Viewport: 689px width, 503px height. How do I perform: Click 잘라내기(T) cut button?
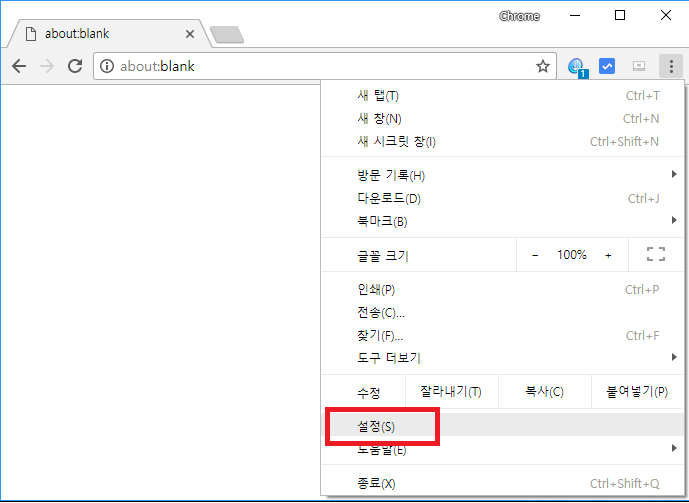pos(451,391)
